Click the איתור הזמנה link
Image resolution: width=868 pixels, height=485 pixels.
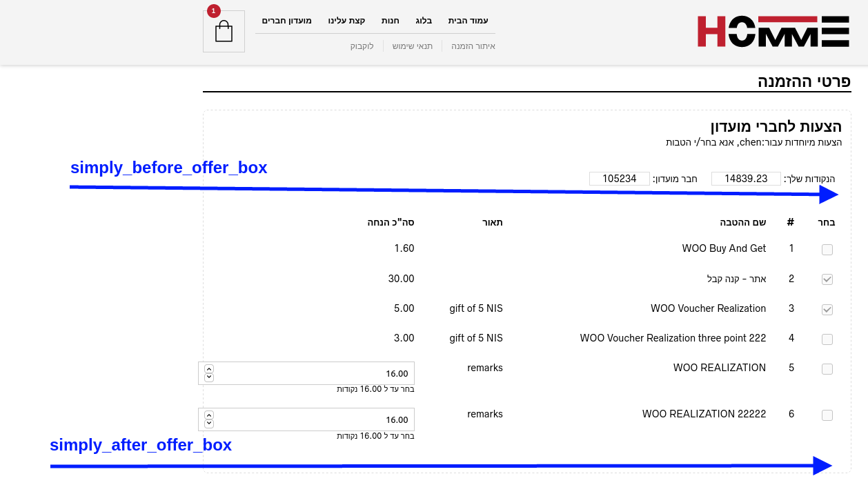click(x=473, y=46)
